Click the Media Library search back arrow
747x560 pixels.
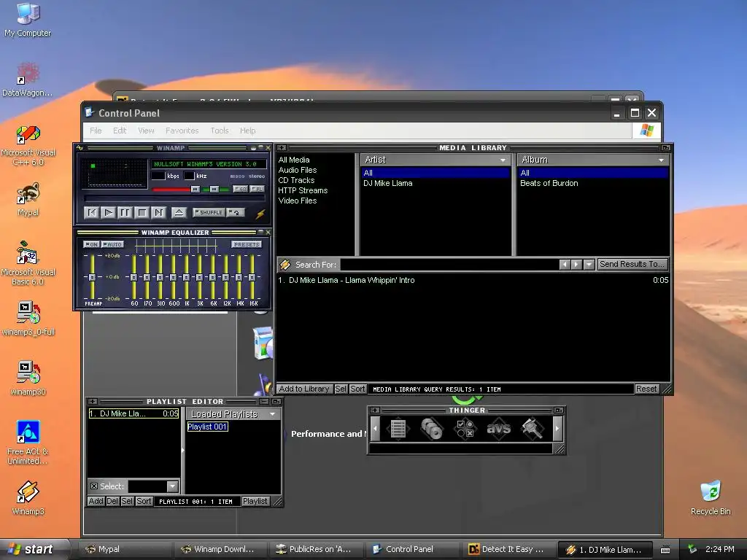[565, 264]
